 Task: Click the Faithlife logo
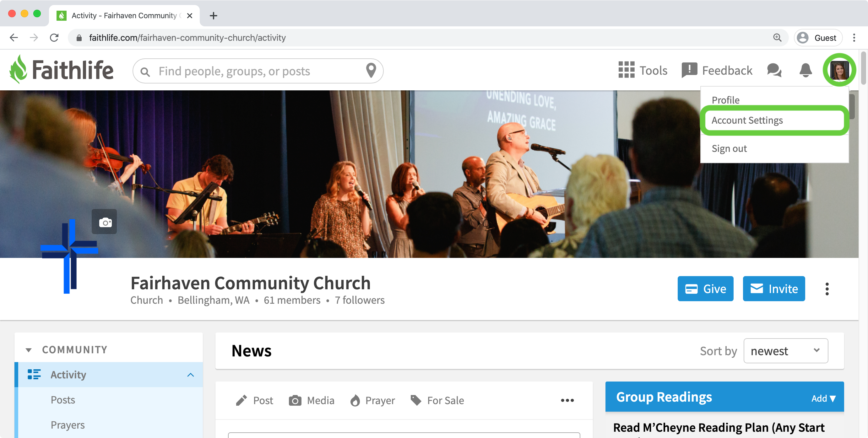tap(62, 70)
